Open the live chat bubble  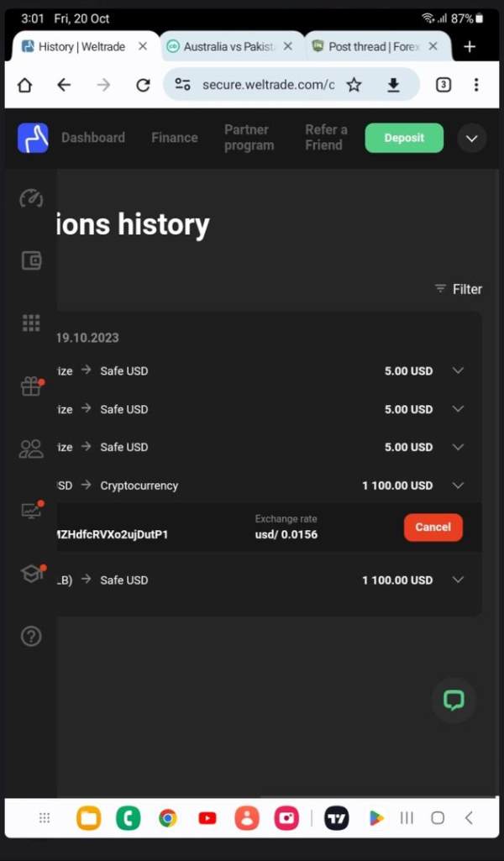[454, 700]
